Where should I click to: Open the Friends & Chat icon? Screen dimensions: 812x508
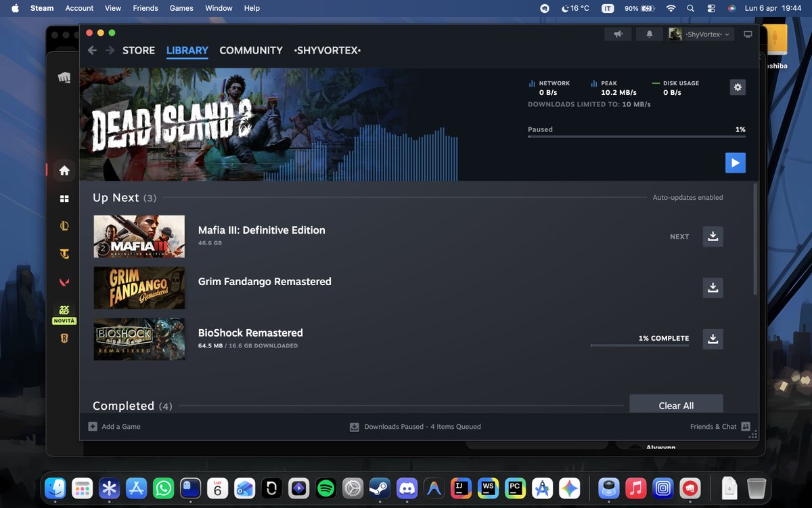pos(746,427)
